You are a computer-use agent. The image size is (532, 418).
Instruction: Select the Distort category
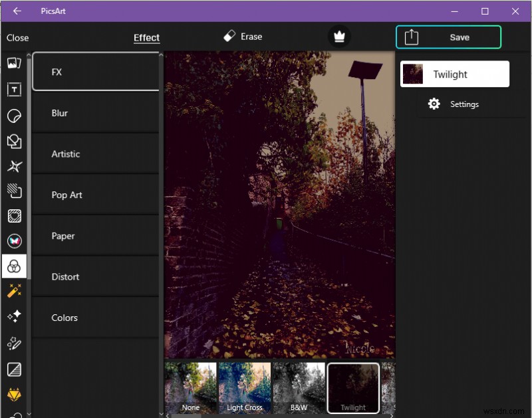(95, 276)
